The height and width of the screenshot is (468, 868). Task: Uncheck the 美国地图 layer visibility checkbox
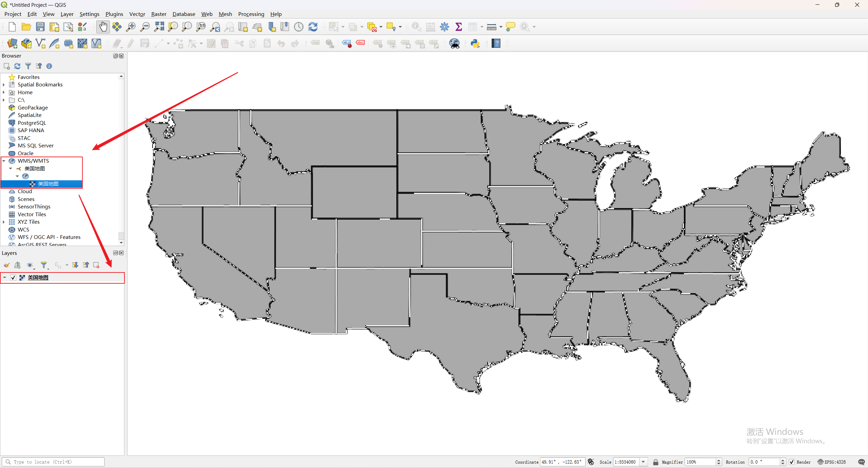pyautogui.click(x=13, y=278)
